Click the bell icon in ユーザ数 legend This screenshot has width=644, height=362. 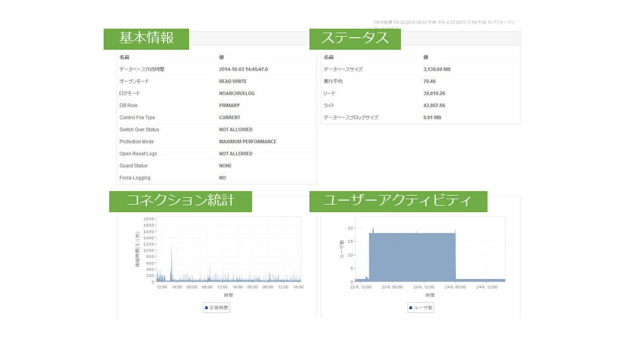click(411, 307)
